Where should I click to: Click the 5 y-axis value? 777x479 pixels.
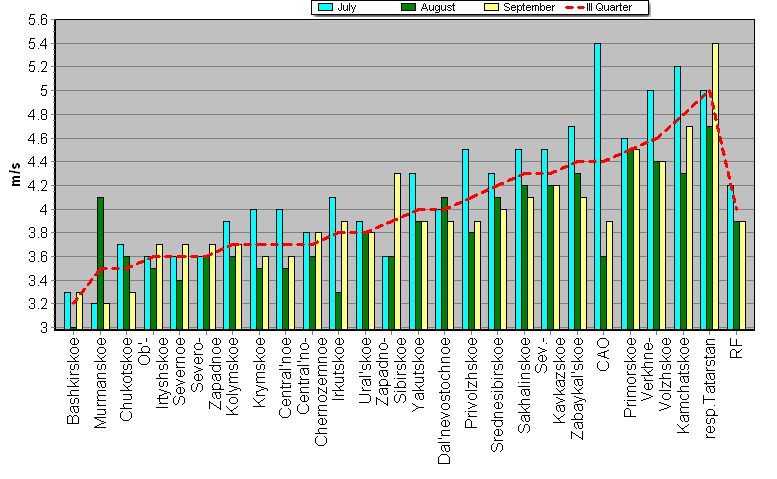pyautogui.click(x=44, y=91)
